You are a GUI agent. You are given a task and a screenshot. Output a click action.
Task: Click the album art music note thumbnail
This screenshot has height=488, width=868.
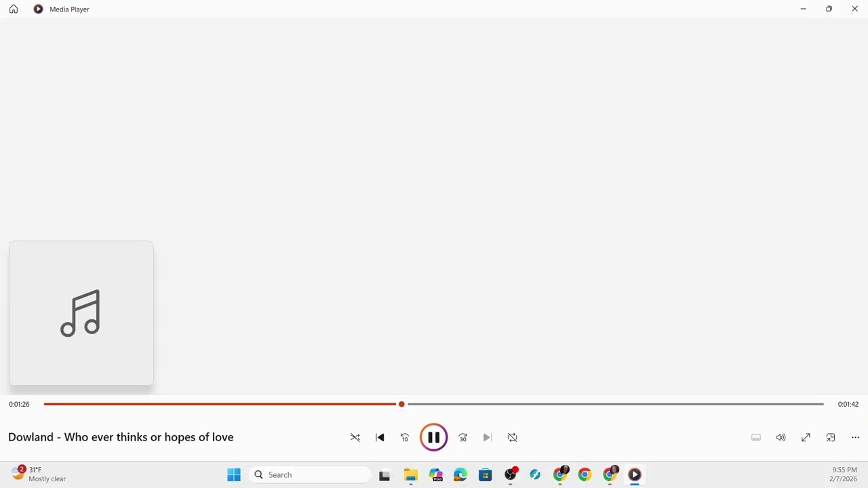81,313
